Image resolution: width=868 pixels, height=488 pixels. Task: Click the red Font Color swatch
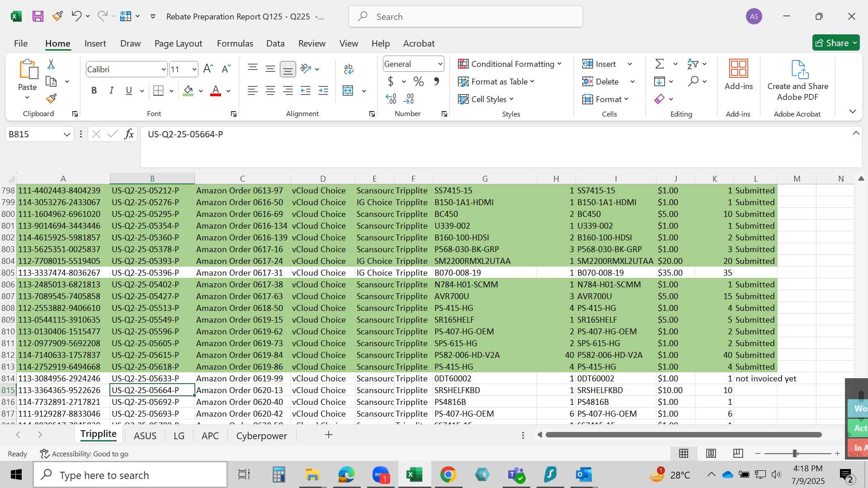pyautogui.click(x=216, y=91)
